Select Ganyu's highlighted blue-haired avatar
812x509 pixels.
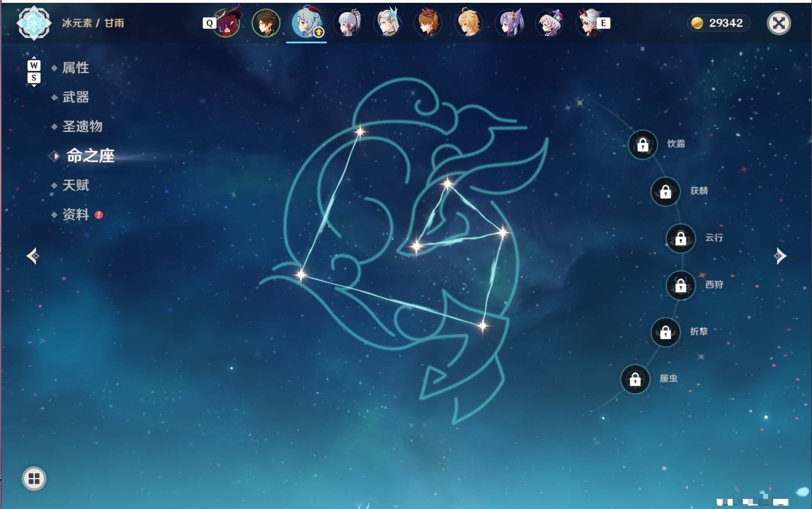click(306, 22)
